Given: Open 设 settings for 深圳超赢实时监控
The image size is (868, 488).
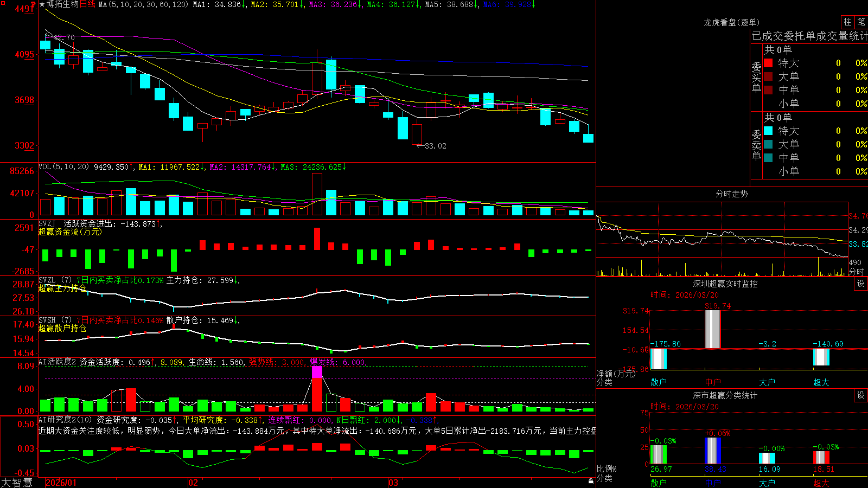Looking at the screenshot, I should click(861, 284).
